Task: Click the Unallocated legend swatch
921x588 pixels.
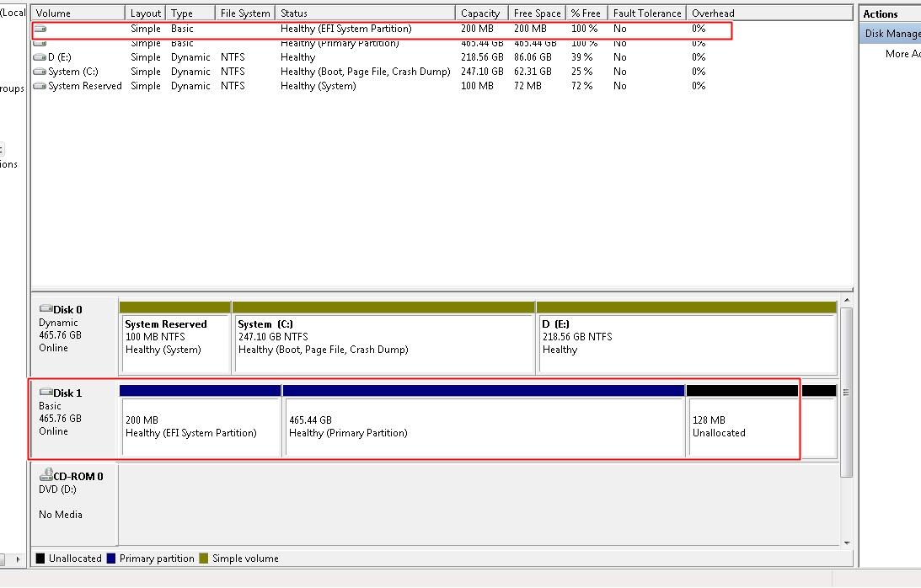Action: point(40,558)
